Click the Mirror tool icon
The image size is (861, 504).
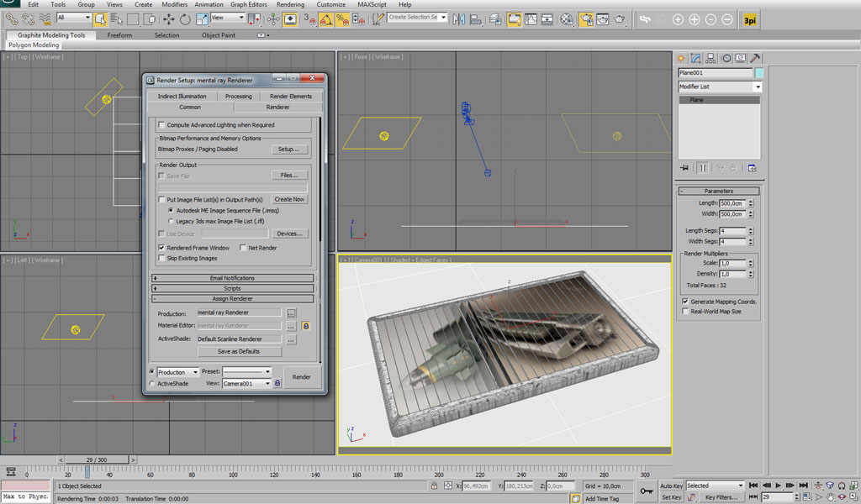459,20
